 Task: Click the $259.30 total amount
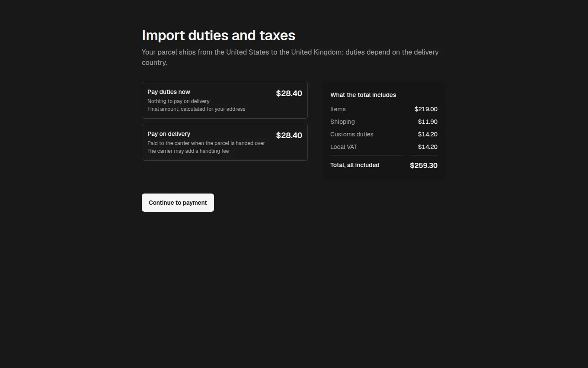424,165
